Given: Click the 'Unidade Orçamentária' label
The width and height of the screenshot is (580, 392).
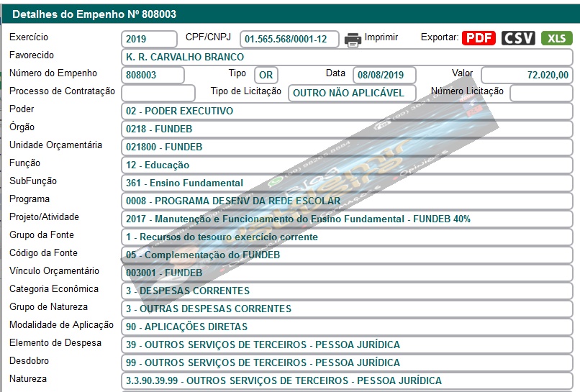Looking at the screenshot, I should click(x=55, y=145).
